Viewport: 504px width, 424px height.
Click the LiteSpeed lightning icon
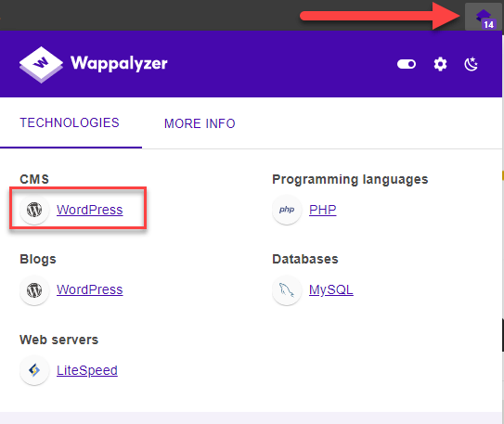(34, 370)
